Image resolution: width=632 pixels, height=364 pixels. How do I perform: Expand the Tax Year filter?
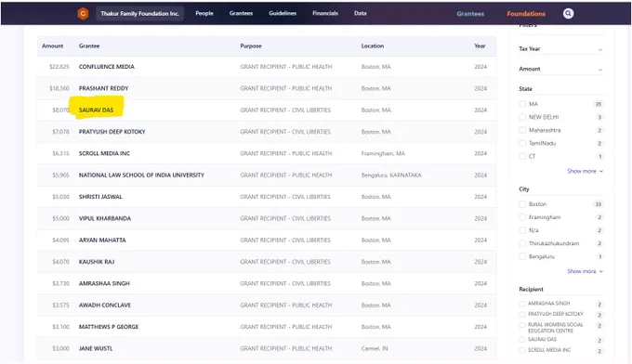tap(561, 48)
